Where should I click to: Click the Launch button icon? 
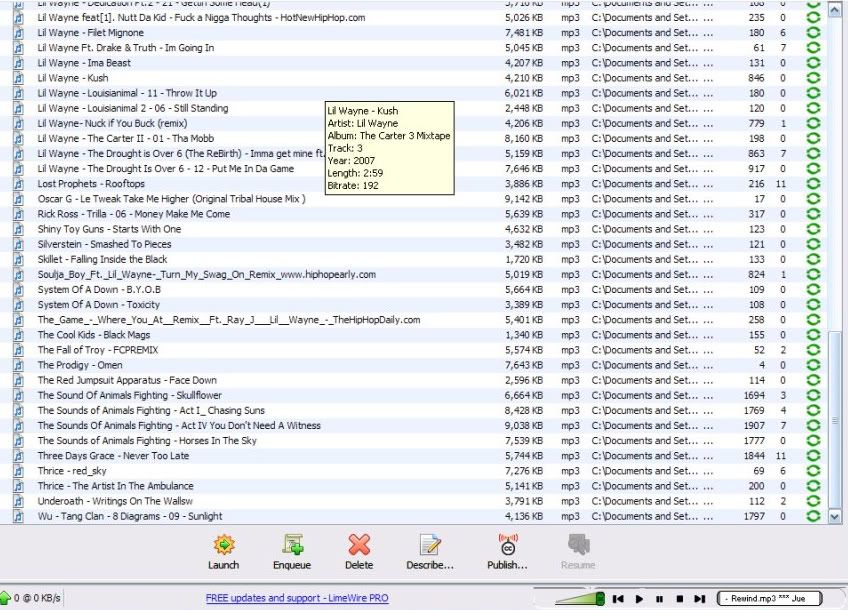(x=223, y=545)
